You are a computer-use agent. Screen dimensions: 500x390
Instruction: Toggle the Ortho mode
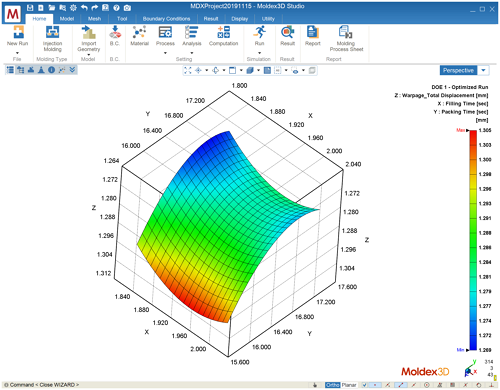(333, 385)
